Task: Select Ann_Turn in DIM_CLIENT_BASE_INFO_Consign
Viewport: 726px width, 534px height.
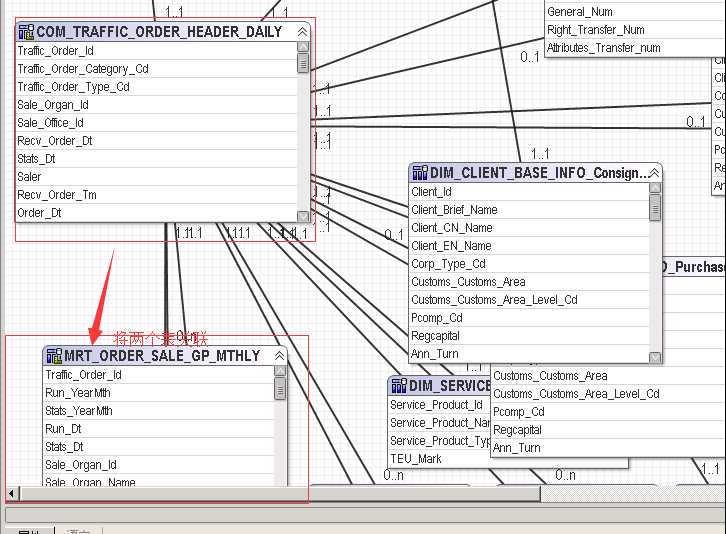Action: tap(530, 354)
